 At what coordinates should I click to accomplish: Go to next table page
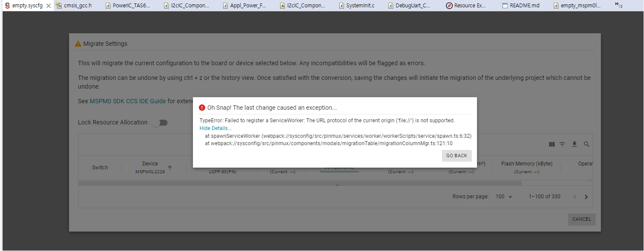586,197
